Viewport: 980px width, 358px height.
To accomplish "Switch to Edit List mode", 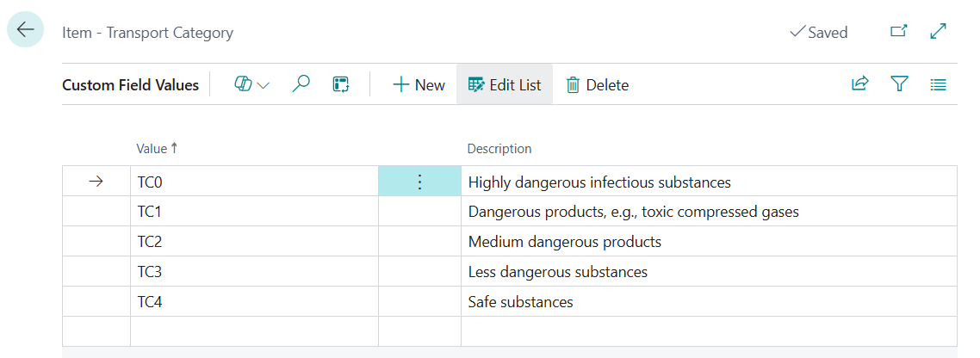I will click(x=505, y=84).
